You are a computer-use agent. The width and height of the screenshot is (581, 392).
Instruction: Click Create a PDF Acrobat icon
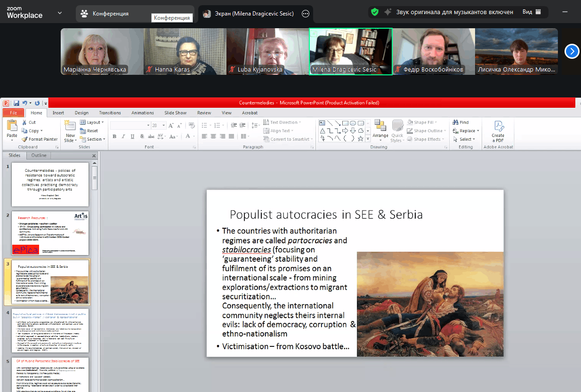point(498,126)
